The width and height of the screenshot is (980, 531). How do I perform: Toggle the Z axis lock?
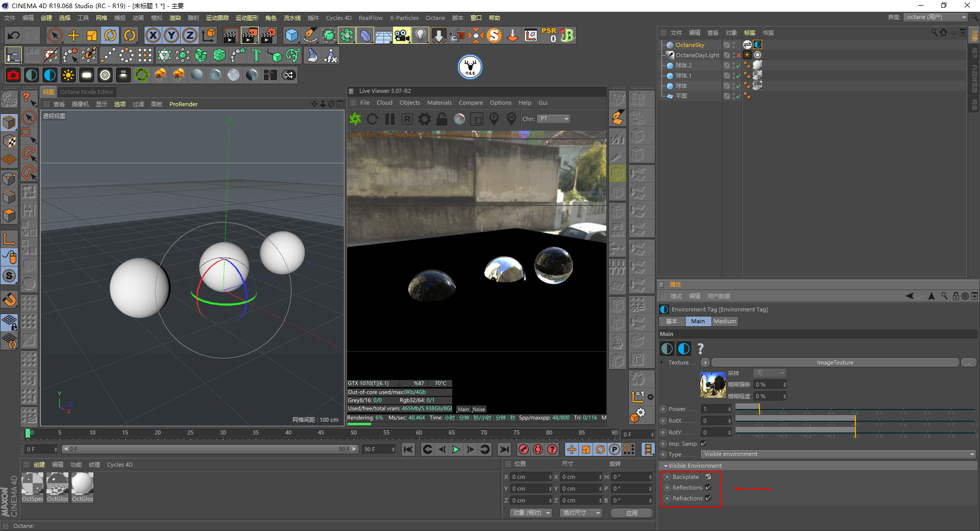[x=190, y=35]
